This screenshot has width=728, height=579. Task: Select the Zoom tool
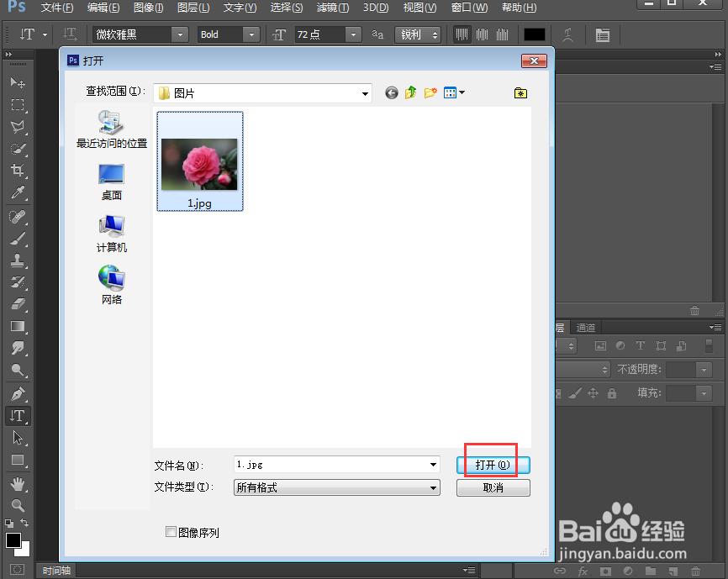coord(18,505)
